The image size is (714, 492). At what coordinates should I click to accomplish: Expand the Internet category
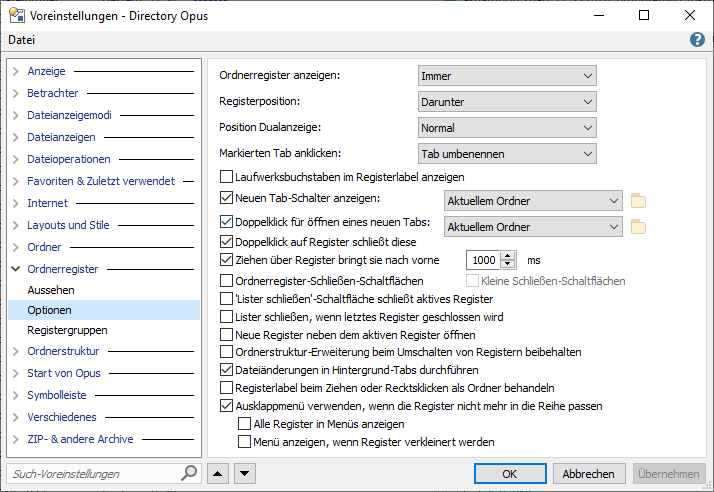16,203
